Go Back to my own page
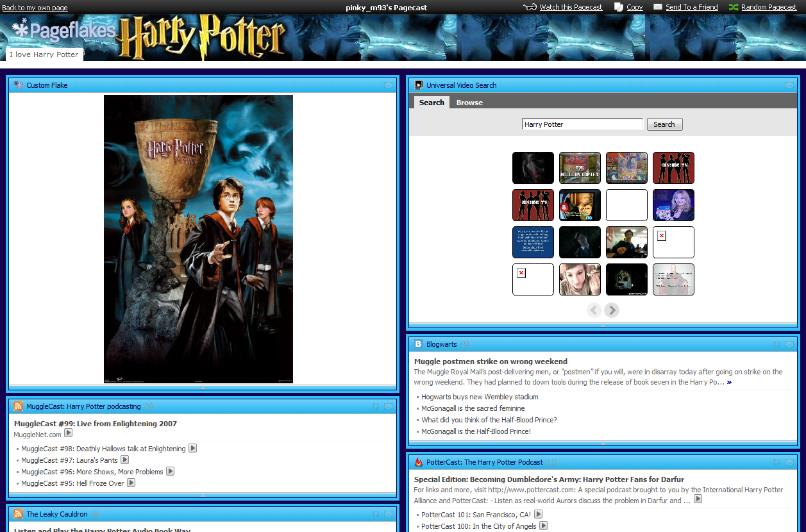The height and width of the screenshot is (532, 806). coord(35,8)
